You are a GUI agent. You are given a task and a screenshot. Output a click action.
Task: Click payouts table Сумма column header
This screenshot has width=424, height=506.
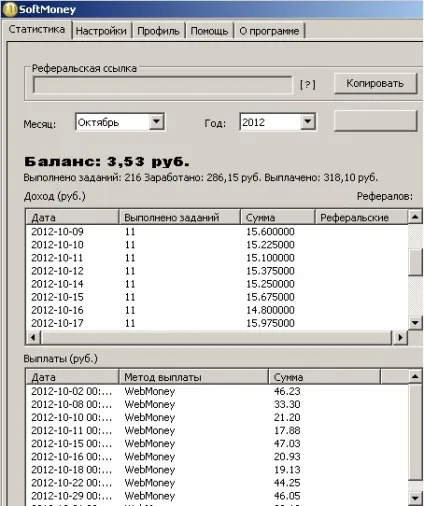(324, 377)
